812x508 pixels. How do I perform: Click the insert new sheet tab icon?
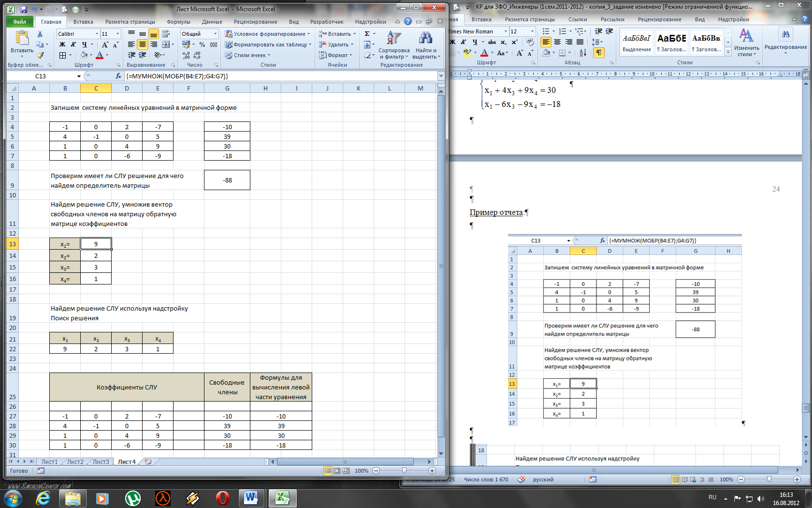click(148, 462)
